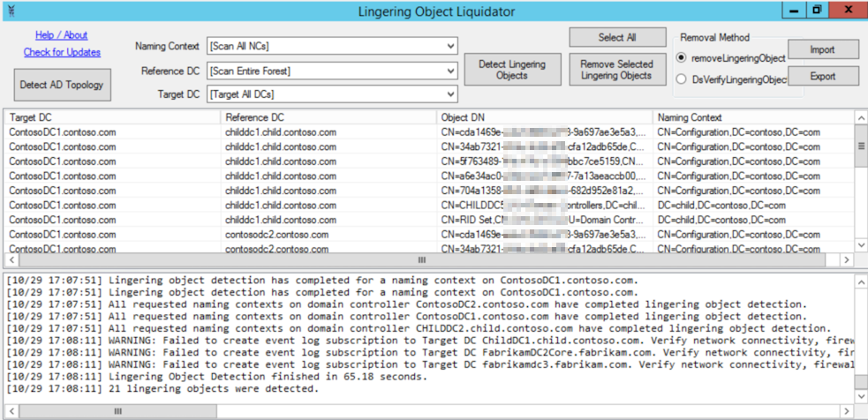Click results list vertical scrollbar thumb

860,146
